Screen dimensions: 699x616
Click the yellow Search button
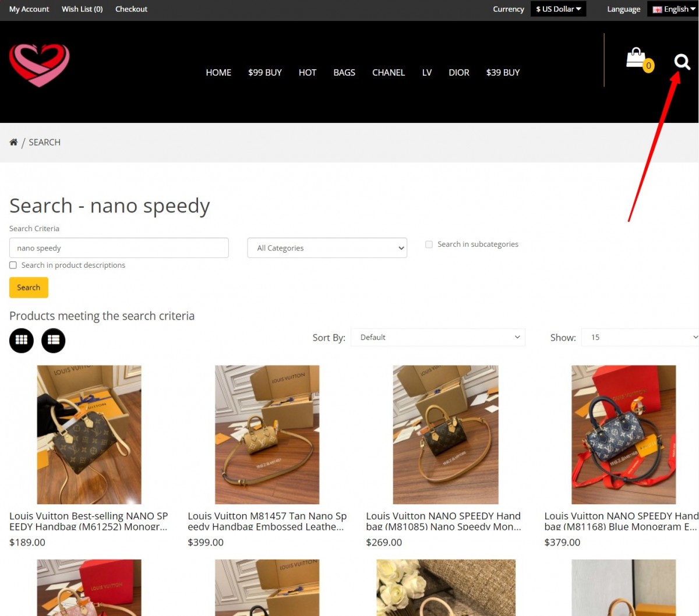pyautogui.click(x=29, y=288)
